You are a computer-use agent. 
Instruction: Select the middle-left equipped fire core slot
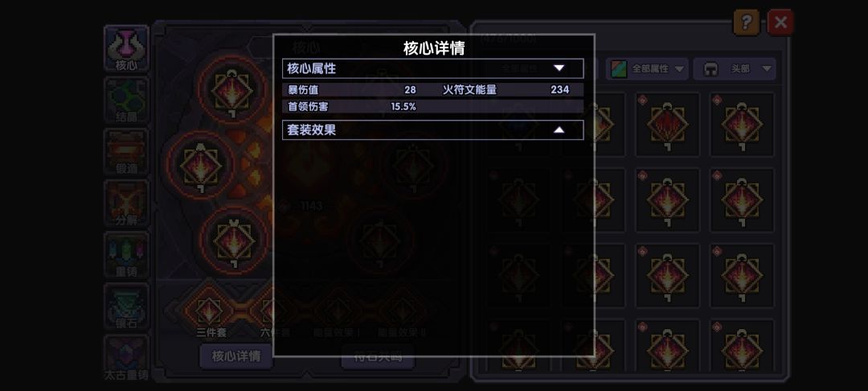201,166
